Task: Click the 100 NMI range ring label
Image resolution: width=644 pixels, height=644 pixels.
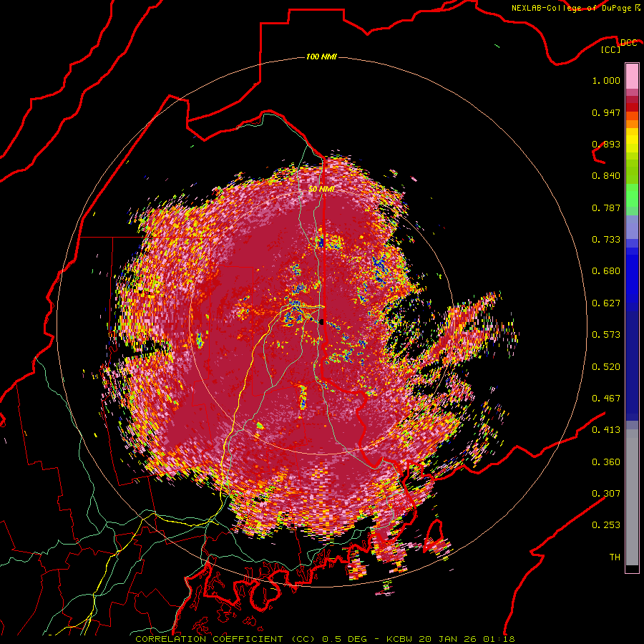Action: tap(321, 57)
